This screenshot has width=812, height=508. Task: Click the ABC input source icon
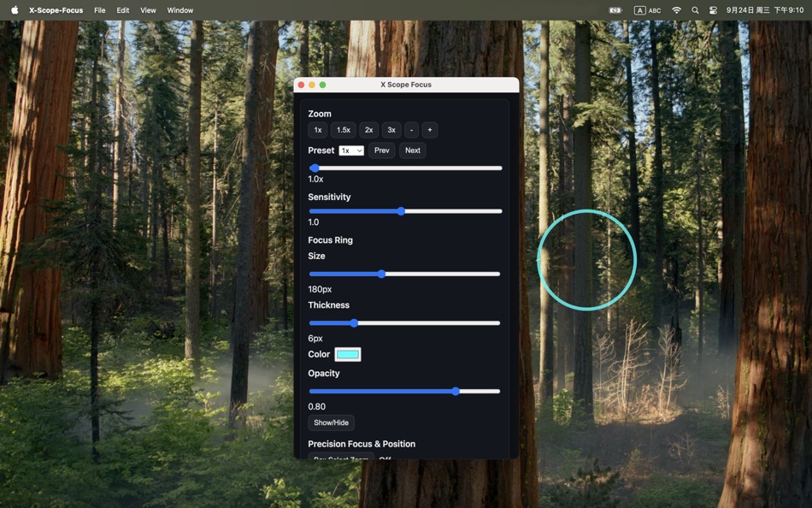pyautogui.click(x=647, y=9)
